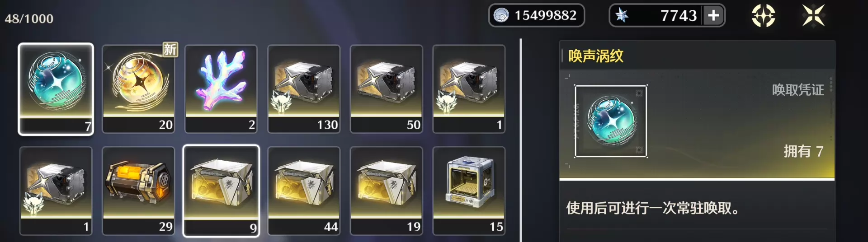Select the golden orb item marked 新
This screenshot has height=242, width=868.
(139, 89)
